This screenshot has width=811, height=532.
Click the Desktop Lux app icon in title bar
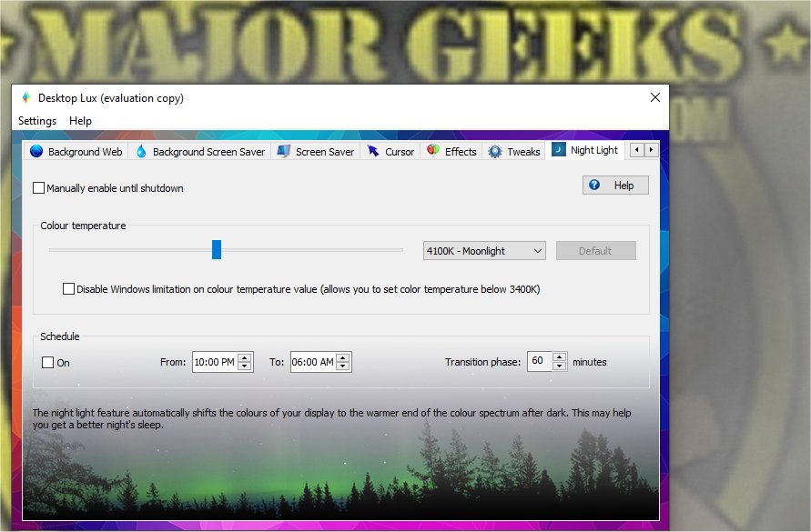[25, 97]
